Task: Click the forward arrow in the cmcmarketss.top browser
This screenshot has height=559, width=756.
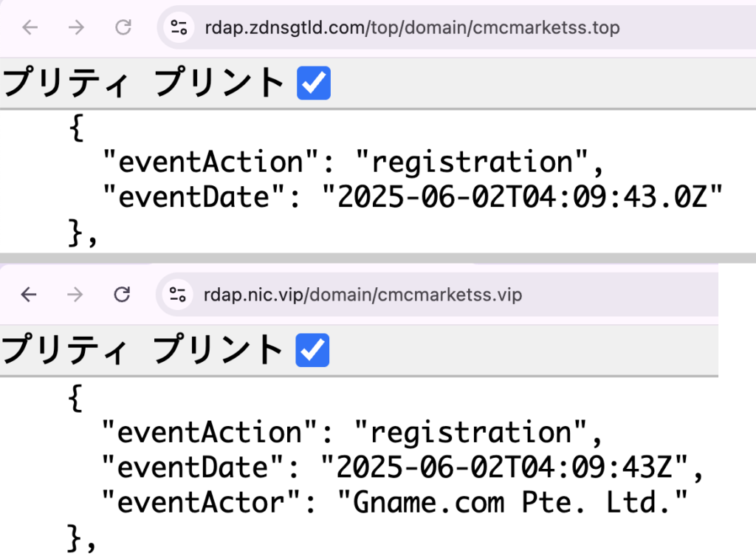Action: pos(76,27)
